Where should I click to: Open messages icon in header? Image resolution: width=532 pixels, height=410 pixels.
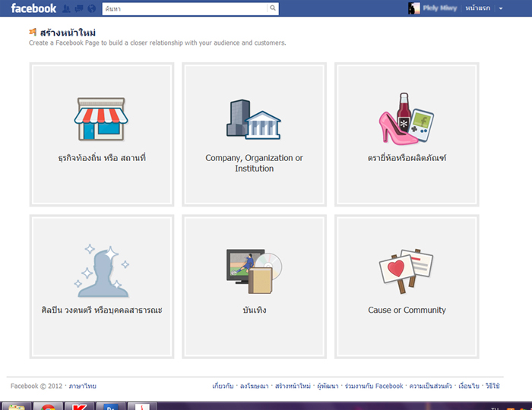click(x=79, y=9)
